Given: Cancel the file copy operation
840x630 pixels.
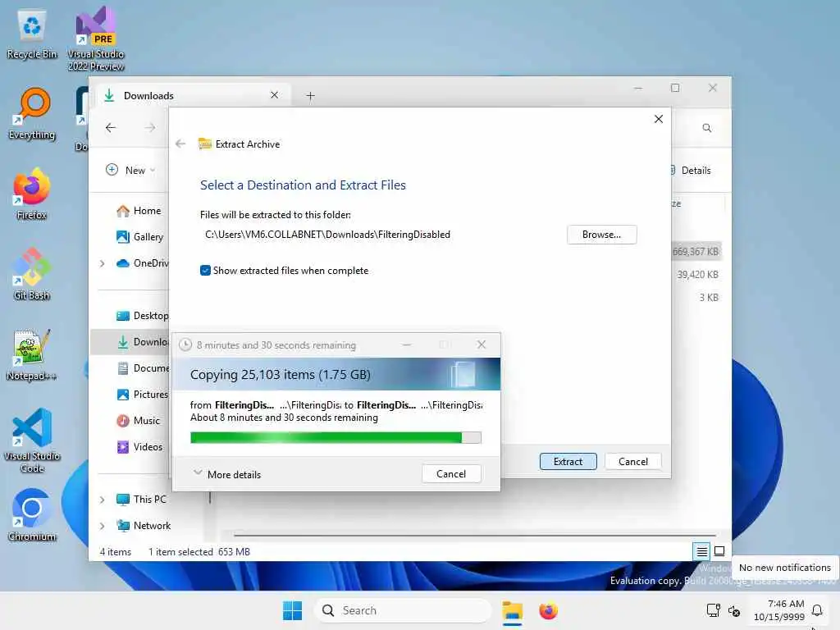Looking at the screenshot, I should pyautogui.click(x=451, y=473).
